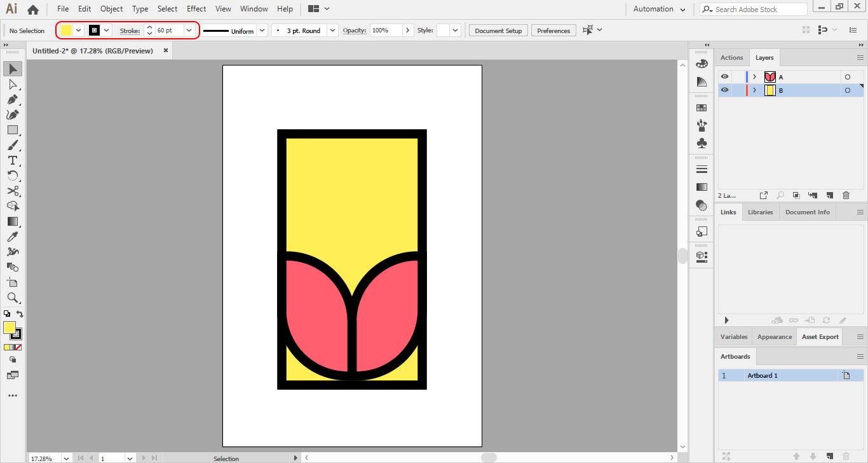Open the Stroke panel icon

702,169
